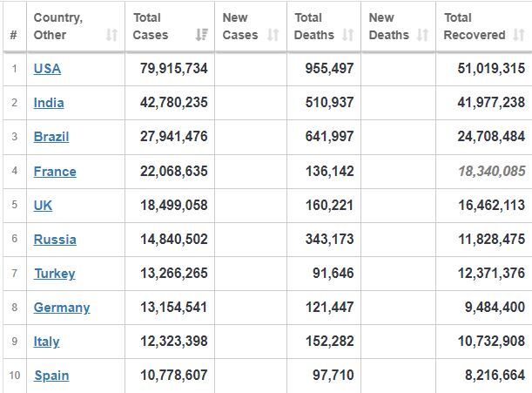
Task: Click the # column header
Action: [14, 35]
